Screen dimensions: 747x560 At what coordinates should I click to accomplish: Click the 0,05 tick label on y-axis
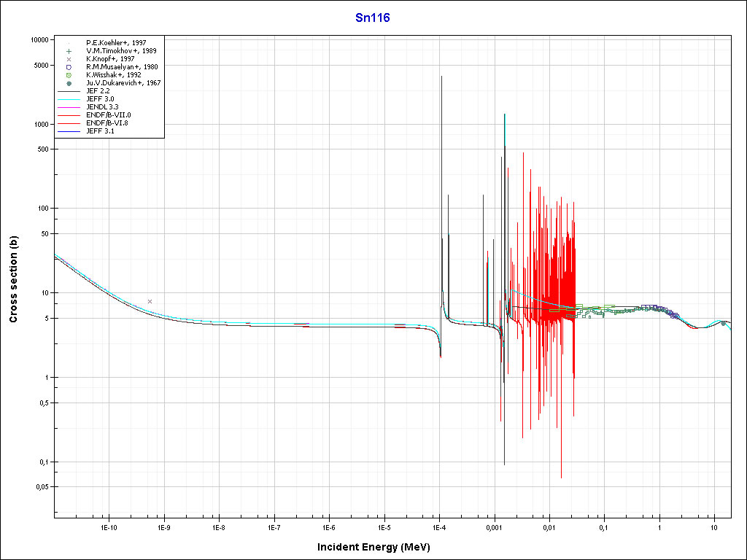[41, 487]
